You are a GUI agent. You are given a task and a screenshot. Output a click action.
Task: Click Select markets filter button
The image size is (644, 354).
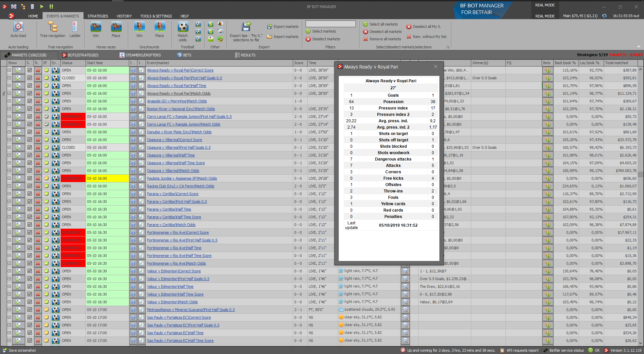coord(321,31)
